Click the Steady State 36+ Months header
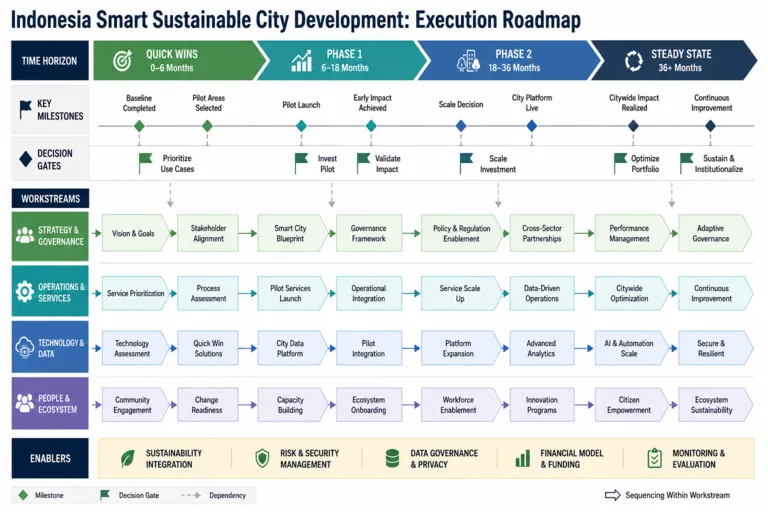768x512 pixels. (674, 60)
